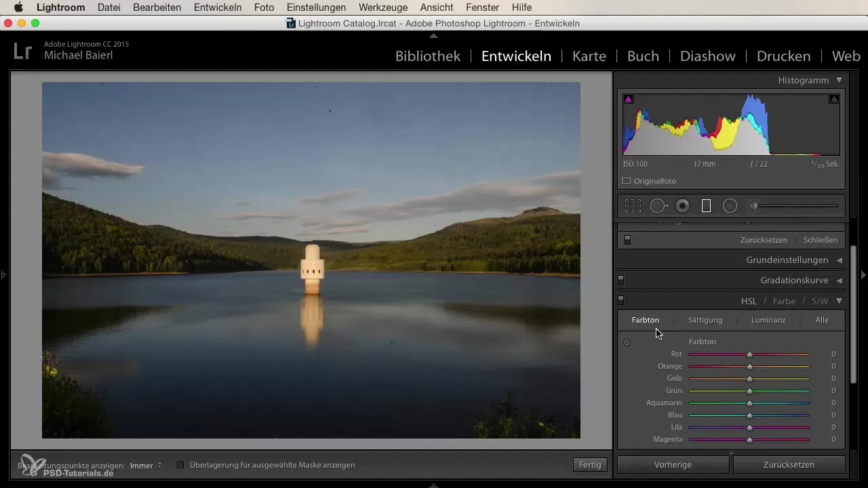
Task: Collapse the HSL / Farbe / S/W panel
Action: click(x=840, y=300)
